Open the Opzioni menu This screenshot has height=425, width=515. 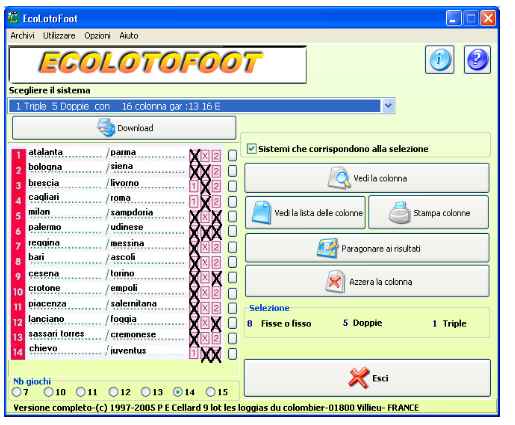pyautogui.click(x=97, y=35)
